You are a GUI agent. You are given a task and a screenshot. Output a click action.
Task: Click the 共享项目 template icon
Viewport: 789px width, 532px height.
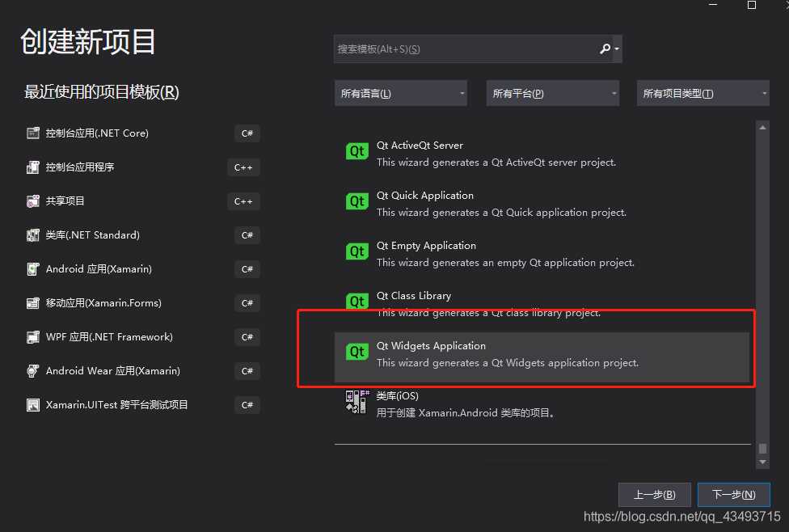[32, 201]
